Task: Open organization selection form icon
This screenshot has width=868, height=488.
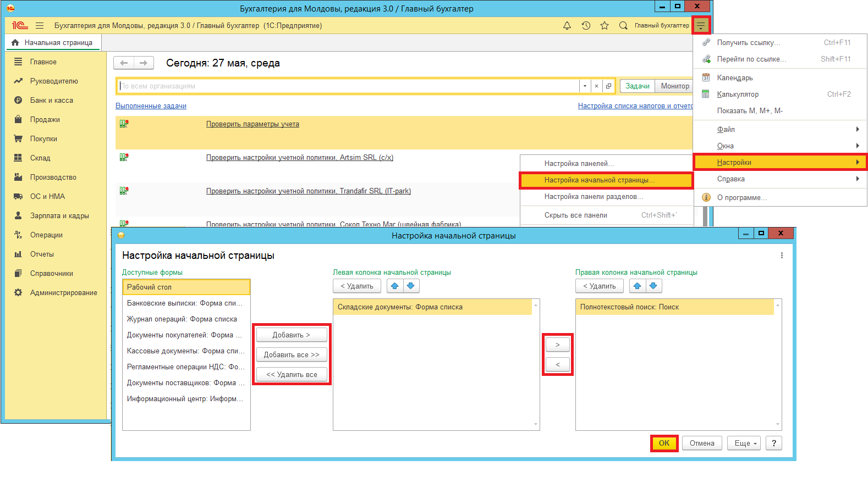Action: point(608,86)
